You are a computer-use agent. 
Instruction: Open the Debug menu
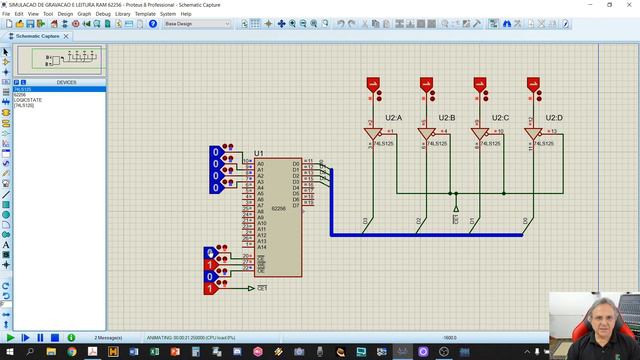coord(103,14)
